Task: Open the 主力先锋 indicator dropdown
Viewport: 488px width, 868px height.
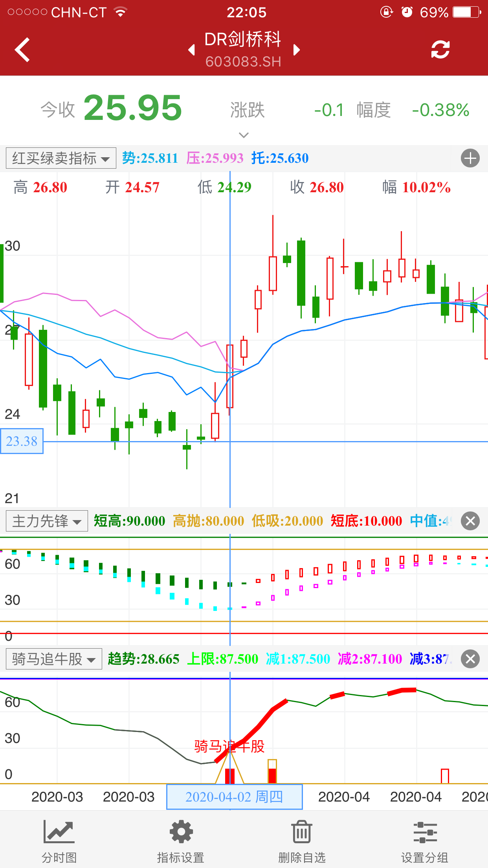Action: (47, 521)
